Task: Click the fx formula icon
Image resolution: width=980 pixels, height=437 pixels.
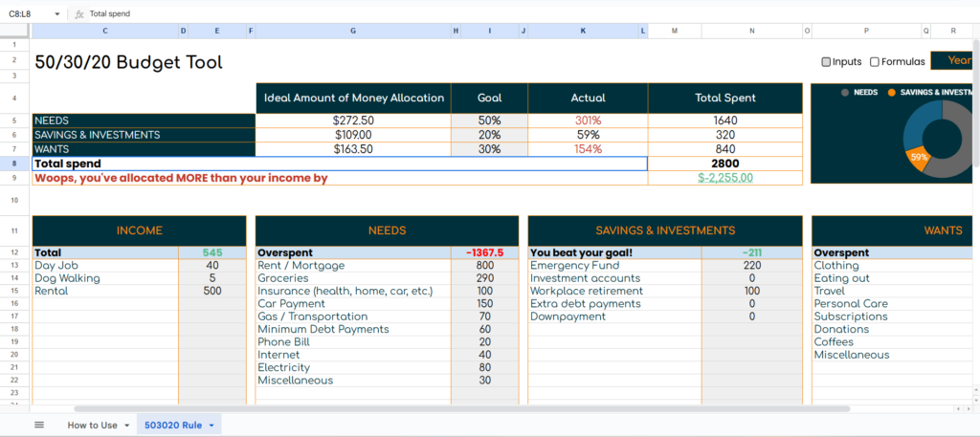Action: click(79, 13)
